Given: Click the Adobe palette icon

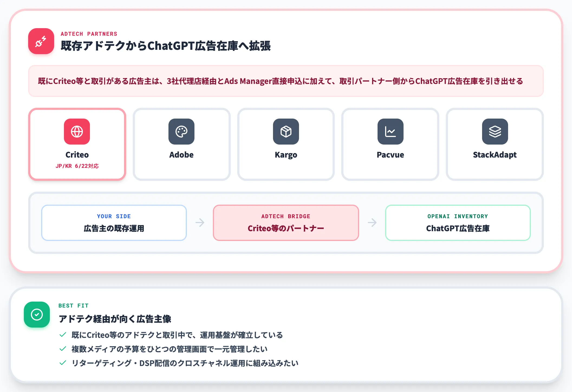Looking at the screenshot, I should click(181, 132).
